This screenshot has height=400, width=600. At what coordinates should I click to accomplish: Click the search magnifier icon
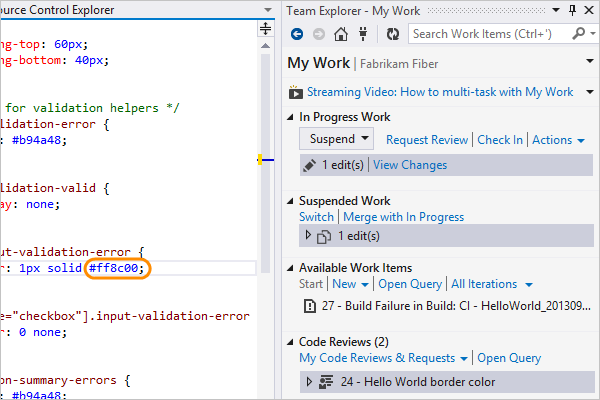[579, 34]
